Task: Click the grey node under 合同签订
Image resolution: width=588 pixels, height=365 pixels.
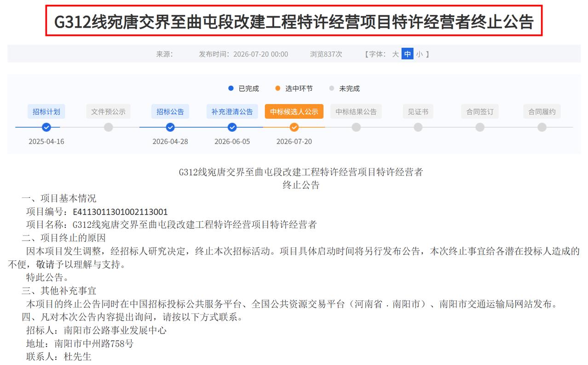Action: click(x=480, y=127)
